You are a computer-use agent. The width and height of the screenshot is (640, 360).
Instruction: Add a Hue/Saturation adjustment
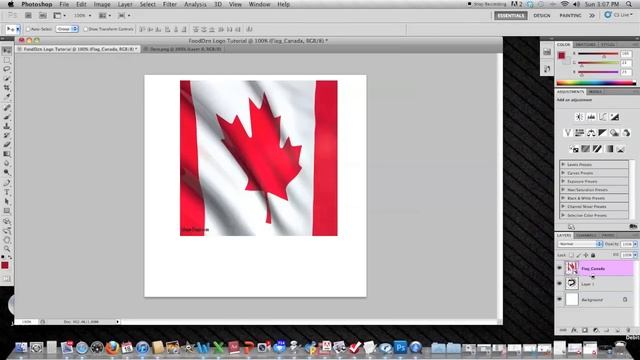pos(579,133)
